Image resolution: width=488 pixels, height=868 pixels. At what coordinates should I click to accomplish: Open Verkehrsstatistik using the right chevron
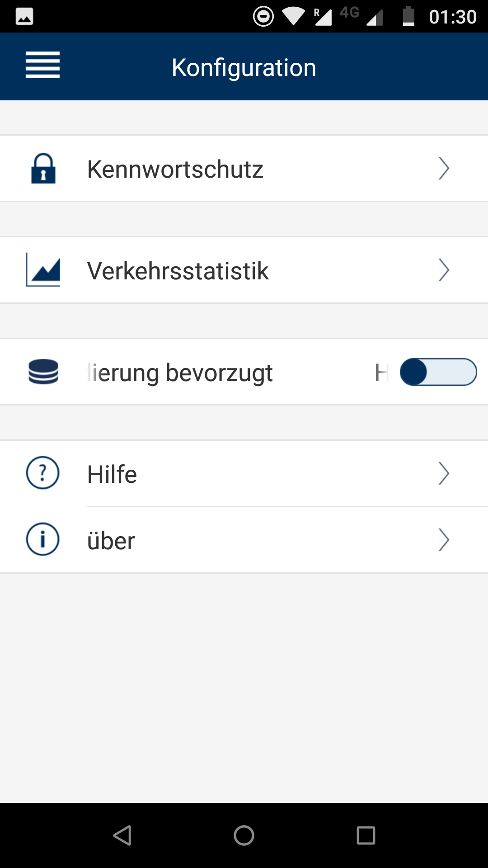tap(444, 270)
